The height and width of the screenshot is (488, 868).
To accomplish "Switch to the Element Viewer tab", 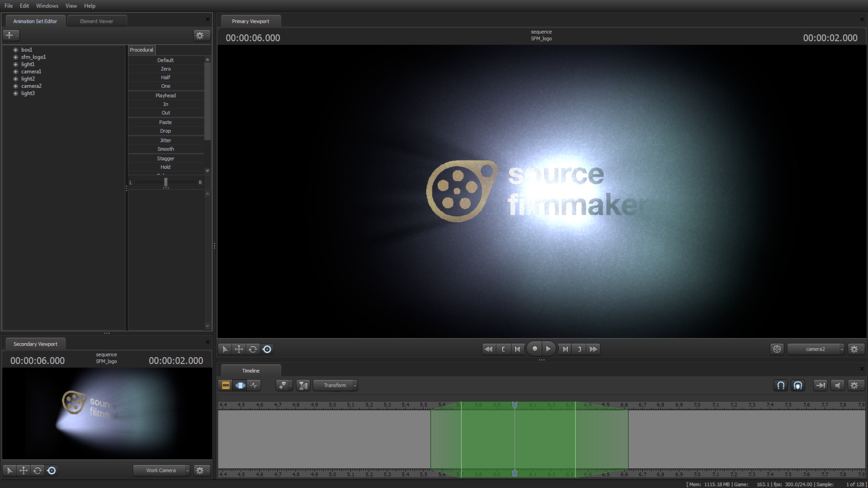I will (96, 21).
